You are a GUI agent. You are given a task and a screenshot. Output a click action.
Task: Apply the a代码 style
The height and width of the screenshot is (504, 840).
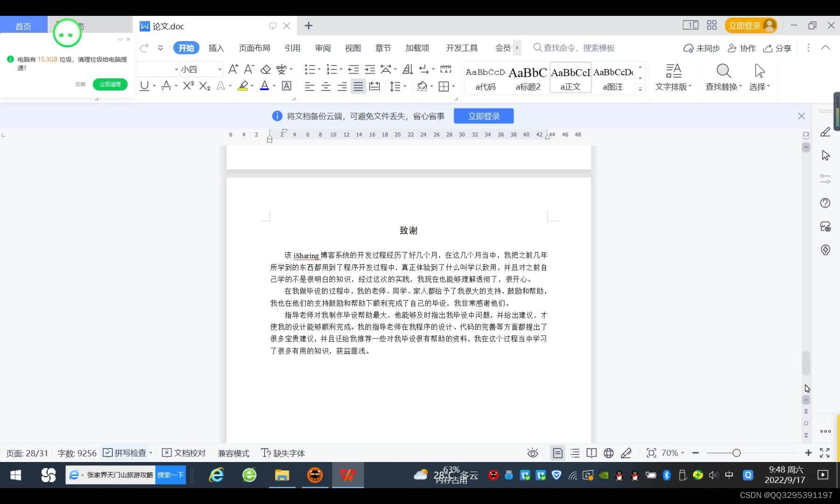pyautogui.click(x=486, y=77)
